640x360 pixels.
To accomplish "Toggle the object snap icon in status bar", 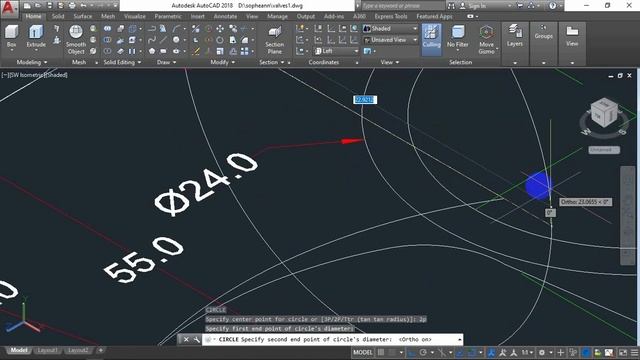I will (471, 352).
